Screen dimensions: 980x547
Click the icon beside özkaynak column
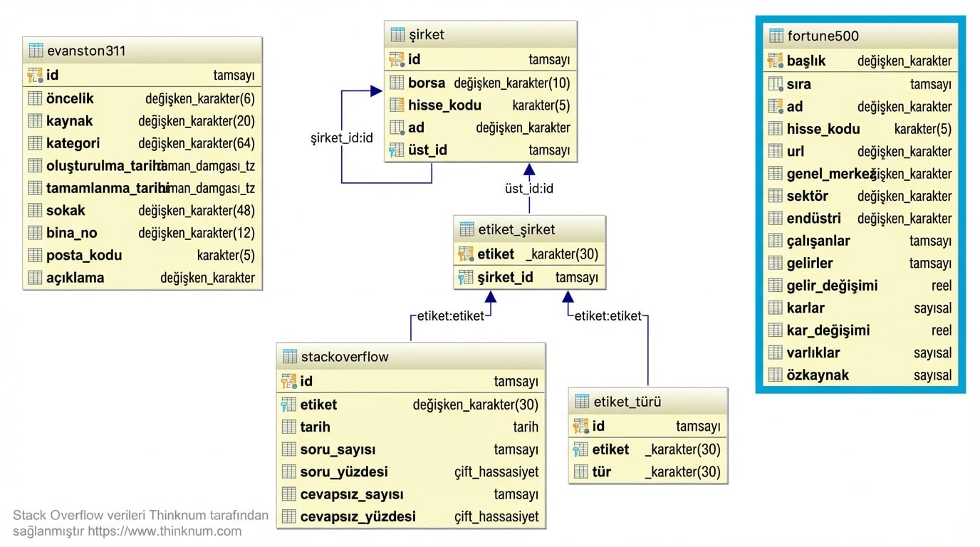tap(776, 375)
